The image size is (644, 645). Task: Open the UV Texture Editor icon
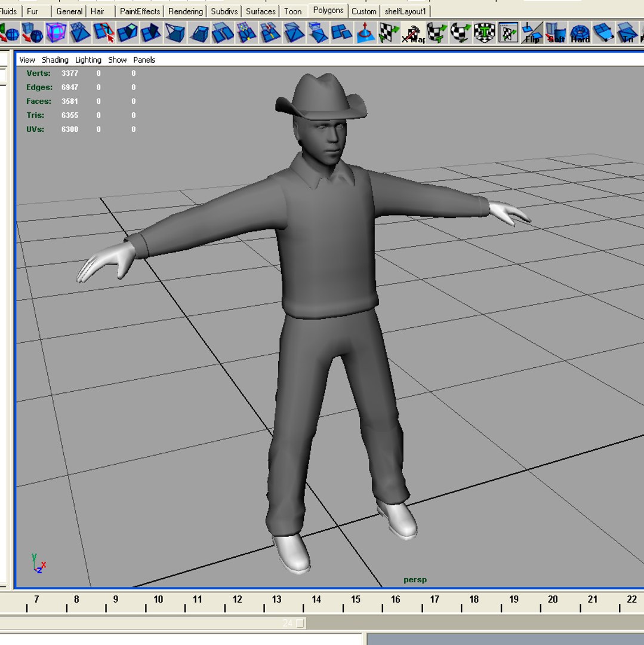508,32
